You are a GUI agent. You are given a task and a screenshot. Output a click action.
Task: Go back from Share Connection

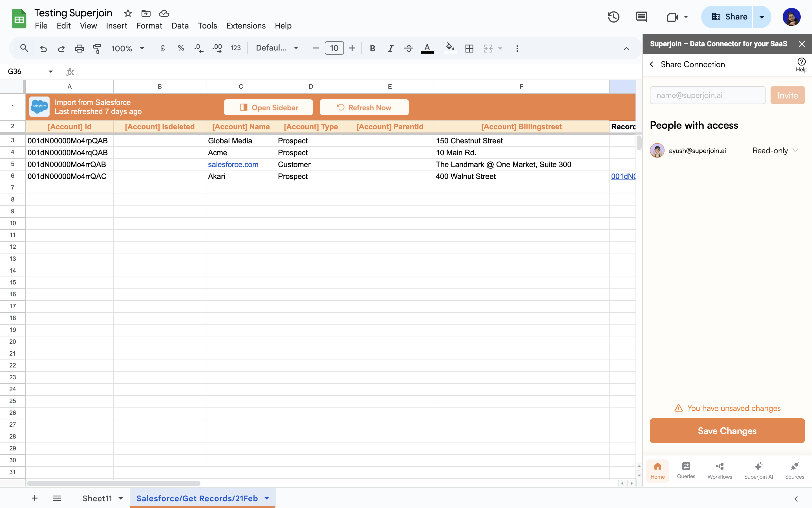[652, 64]
